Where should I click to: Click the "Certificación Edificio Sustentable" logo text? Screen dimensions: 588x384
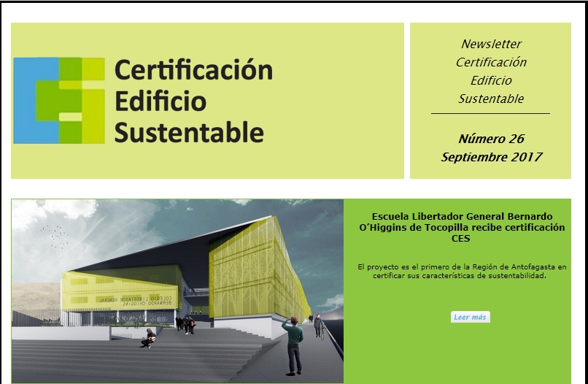(193, 101)
